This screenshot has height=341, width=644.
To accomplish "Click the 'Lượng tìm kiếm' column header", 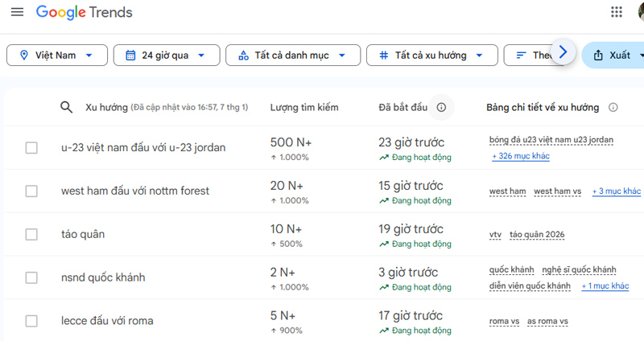I will click(304, 108).
